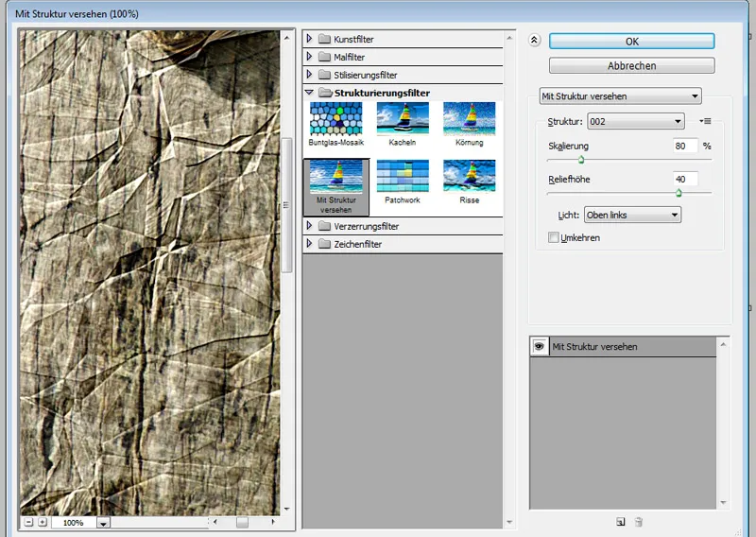Click the Abbrechen button
The image size is (756, 537).
[631, 65]
